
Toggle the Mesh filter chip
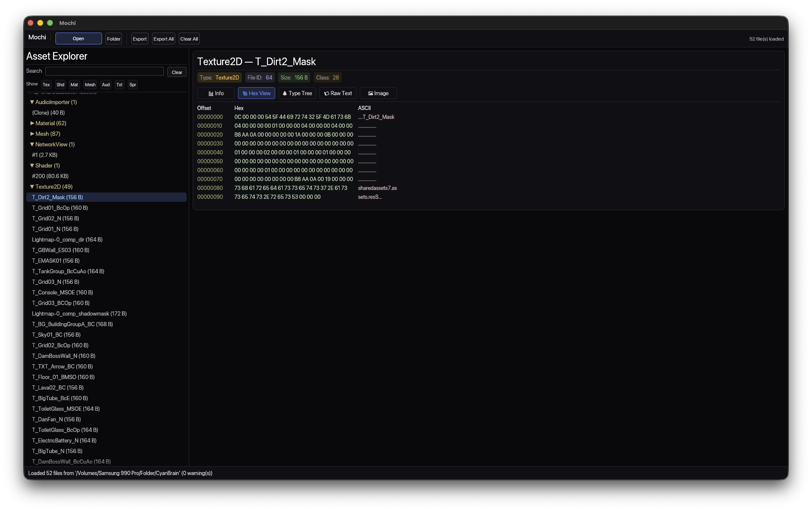[x=90, y=85]
